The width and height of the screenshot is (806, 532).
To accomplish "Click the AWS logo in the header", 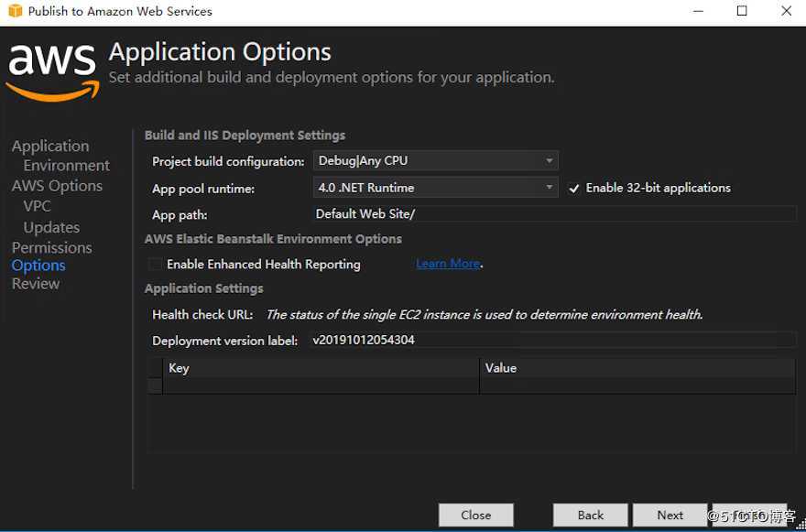I will 51,69.
